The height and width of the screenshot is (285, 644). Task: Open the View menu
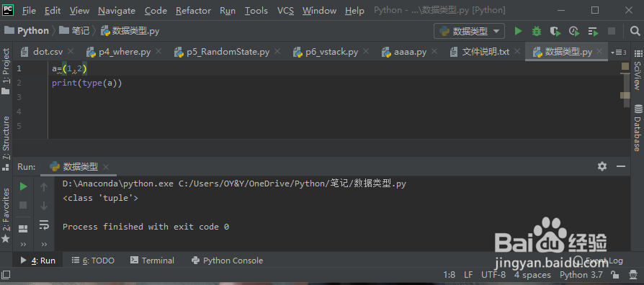click(x=80, y=11)
